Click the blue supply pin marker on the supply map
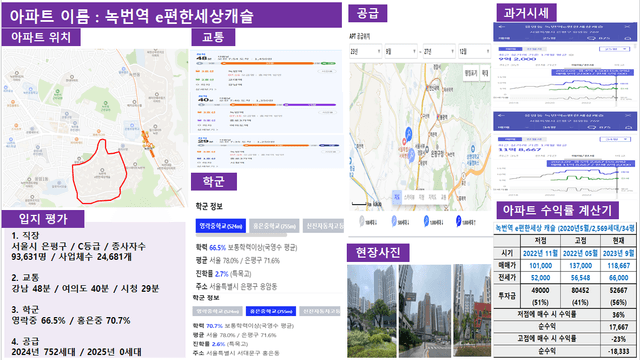Viewport: 640px width, 360px height. 409,132
